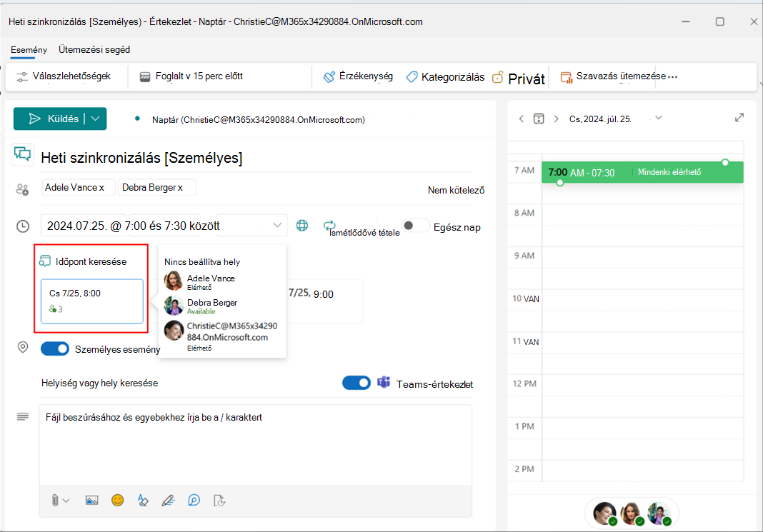763x532 pixels.
Task: Remove Debra Berger from attendees
Action: tap(180, 188)
